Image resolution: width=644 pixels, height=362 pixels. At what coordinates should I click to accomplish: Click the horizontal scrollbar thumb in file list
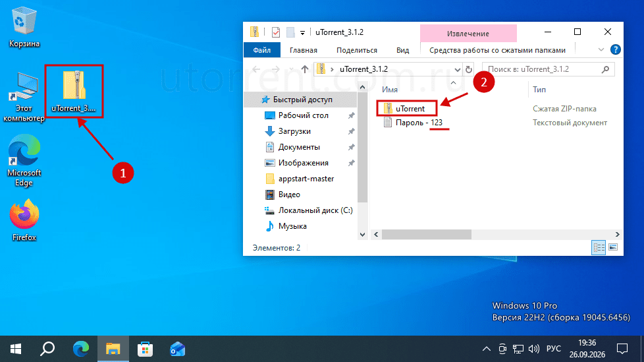(426, 234)
